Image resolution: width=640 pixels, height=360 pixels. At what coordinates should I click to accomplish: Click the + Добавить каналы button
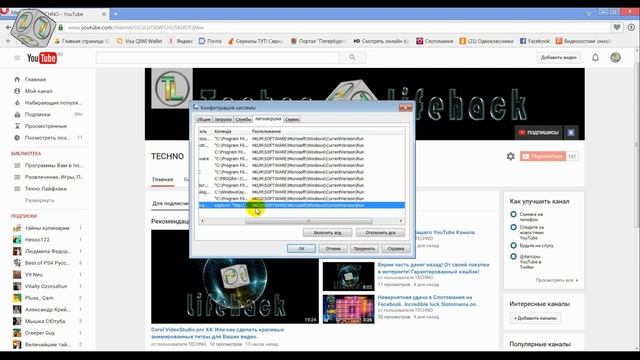pyautogui.click(x=535, y=318)
